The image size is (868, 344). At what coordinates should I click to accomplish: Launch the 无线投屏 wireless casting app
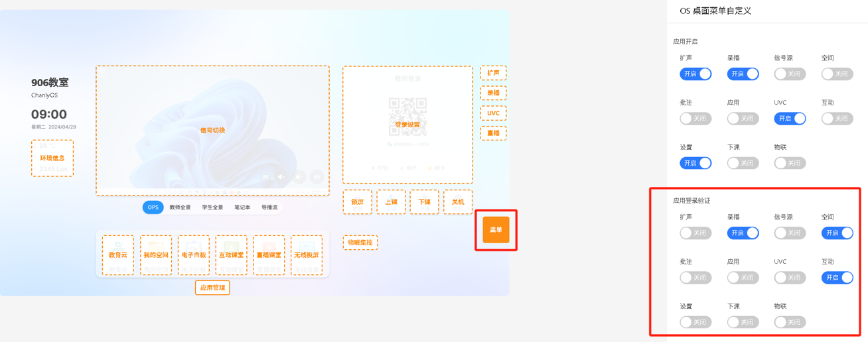click(x=306, y=255)
